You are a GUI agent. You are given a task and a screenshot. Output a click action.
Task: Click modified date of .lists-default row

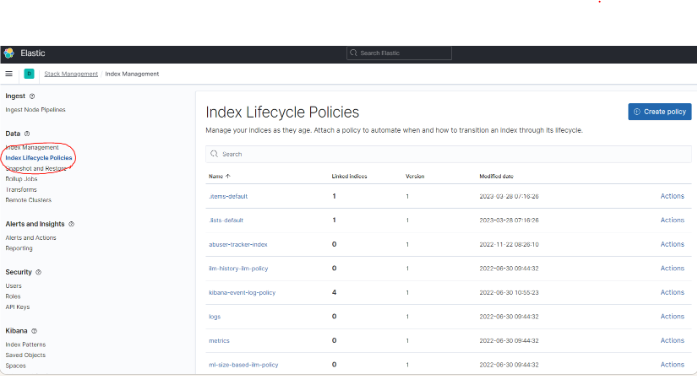509,220
